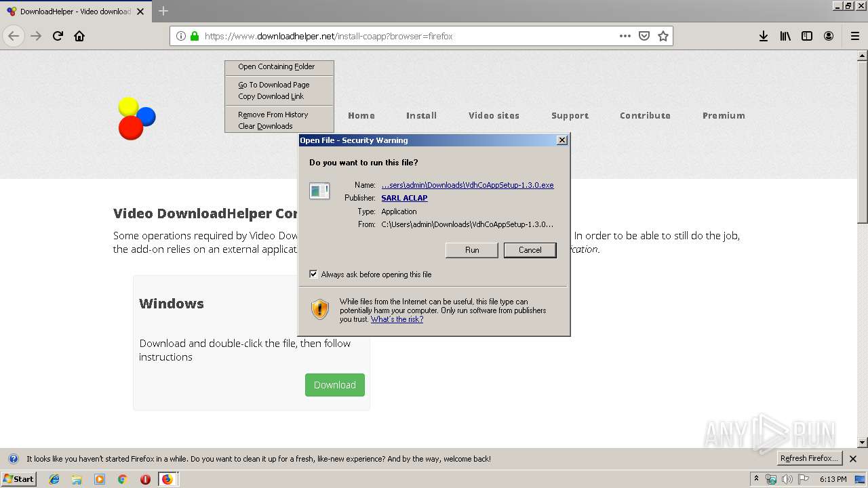This screenshot has width=868, height=488.
Task: Launch Internet Explorer from taskbar
Action: pyautogui.click(x=54, y=479)
